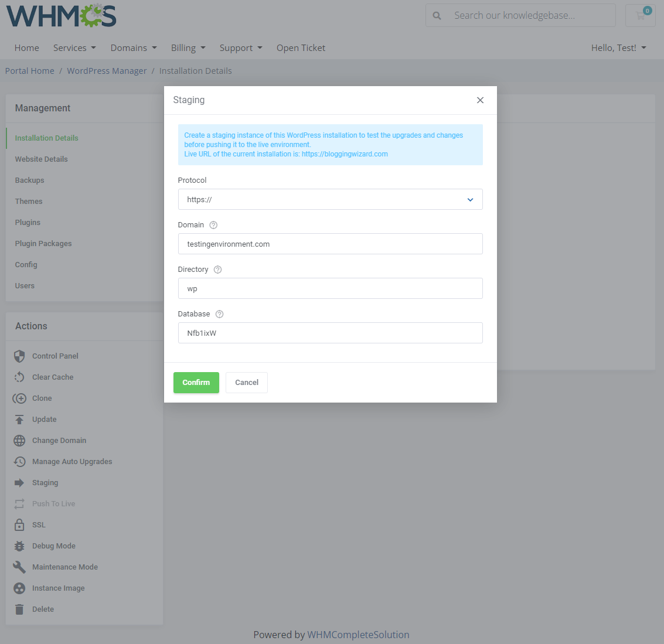Click the Instance Image icon
The width and height of the screenshot is (664, 644).
coord(19,588)
